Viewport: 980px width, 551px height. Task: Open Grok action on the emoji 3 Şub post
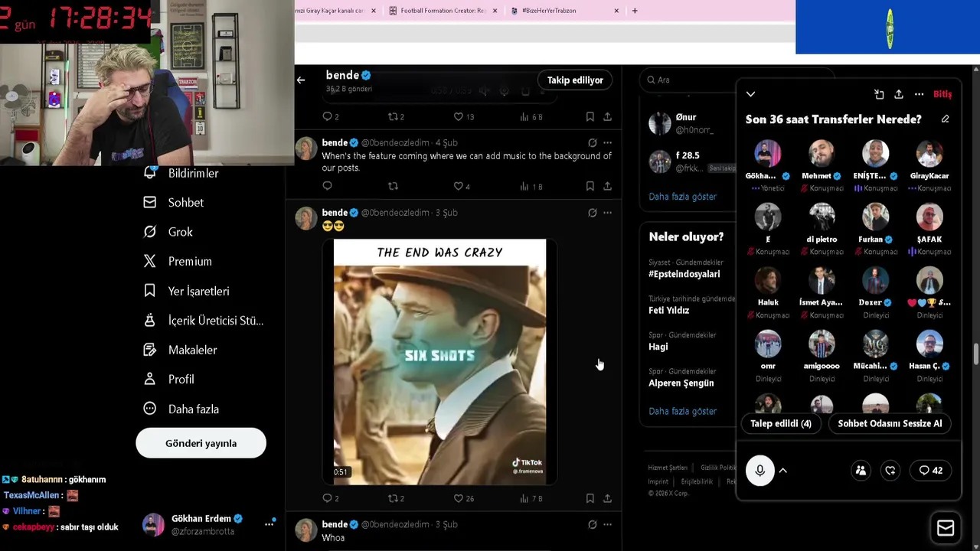click(592, 212)
